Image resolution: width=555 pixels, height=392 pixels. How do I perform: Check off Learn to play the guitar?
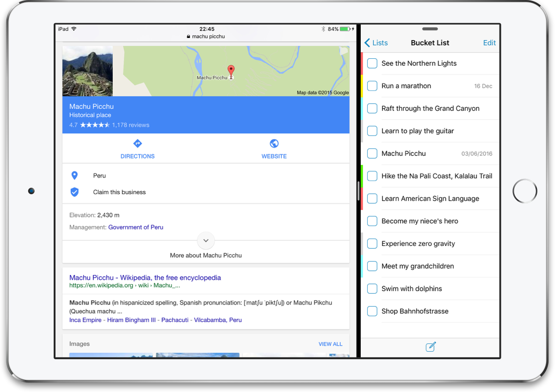click(x=372, y=131)
